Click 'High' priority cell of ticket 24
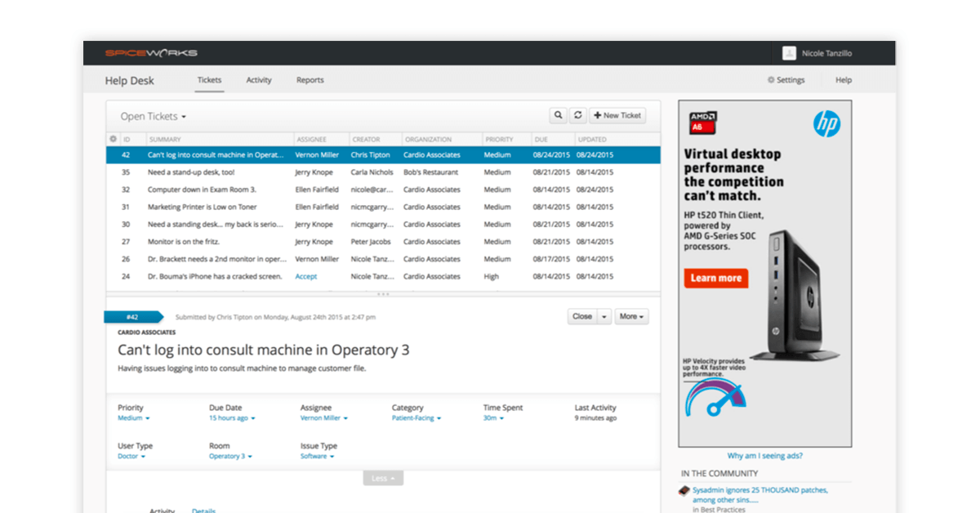980x513 pixels. coord(491,276)
